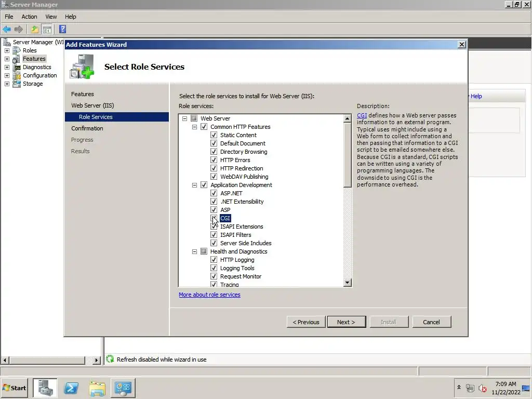Click the Next button
The height and width of the screenshot is (399, 532).
coord(347,322)
